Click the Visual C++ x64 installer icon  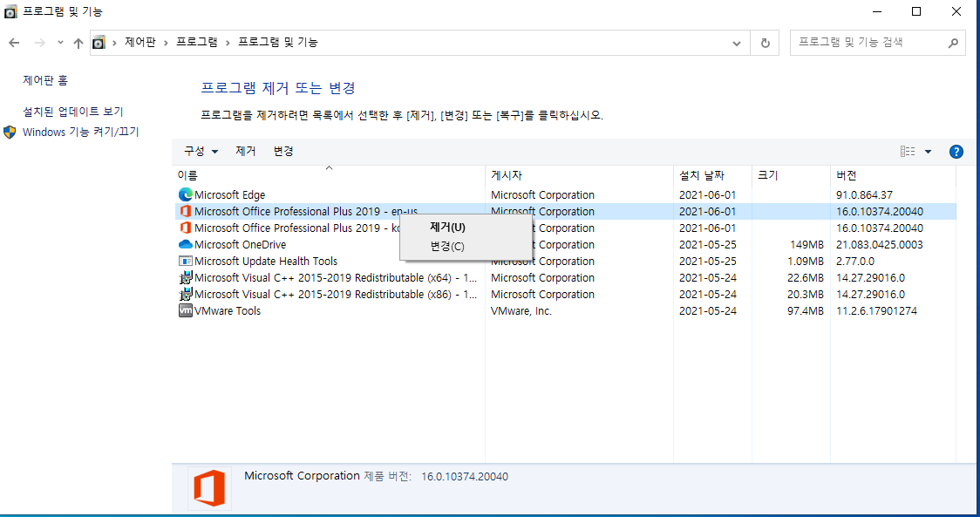[185, 277]
